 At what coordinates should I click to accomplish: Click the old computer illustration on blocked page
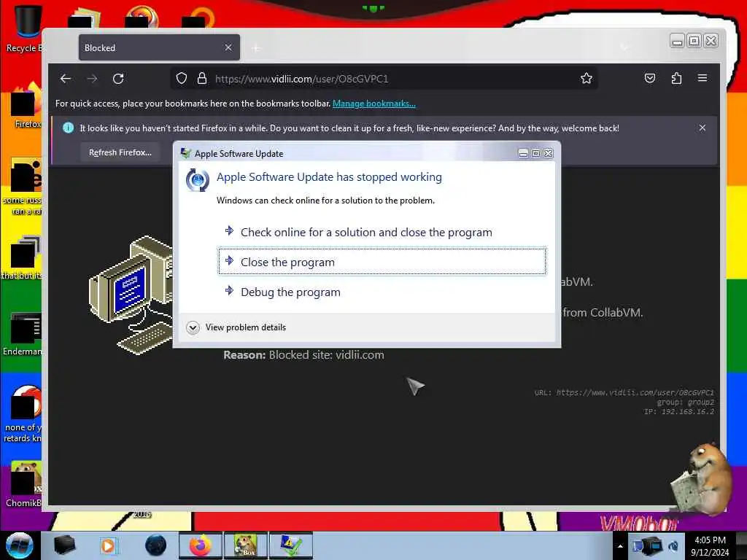(x=131, y=295)
